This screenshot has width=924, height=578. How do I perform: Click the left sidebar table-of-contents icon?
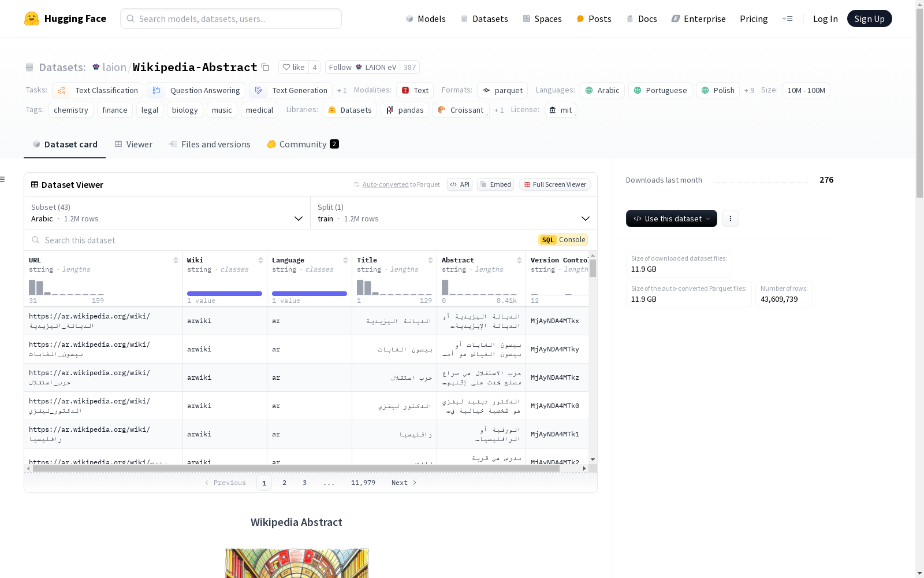pos(3,179)
